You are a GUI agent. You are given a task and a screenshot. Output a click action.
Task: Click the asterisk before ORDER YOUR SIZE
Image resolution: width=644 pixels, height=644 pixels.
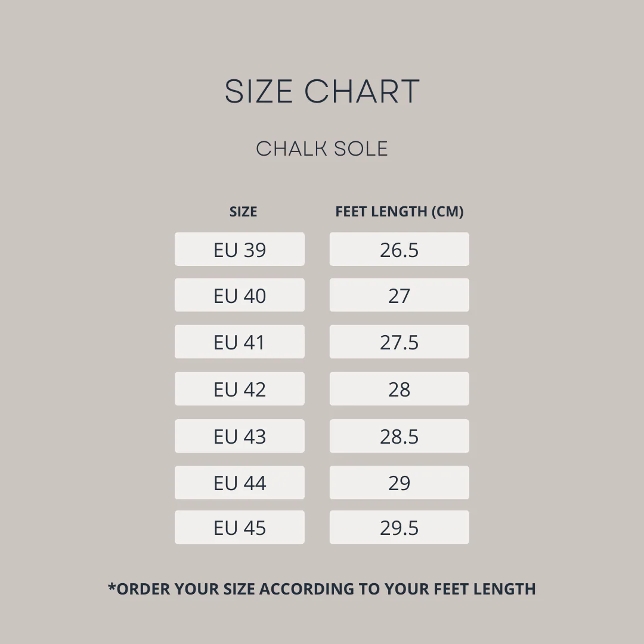[112, 586]
